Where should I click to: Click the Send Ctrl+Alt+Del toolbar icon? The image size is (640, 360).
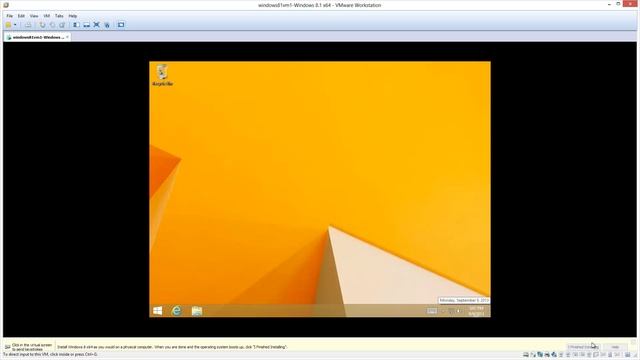coord(28,25)
